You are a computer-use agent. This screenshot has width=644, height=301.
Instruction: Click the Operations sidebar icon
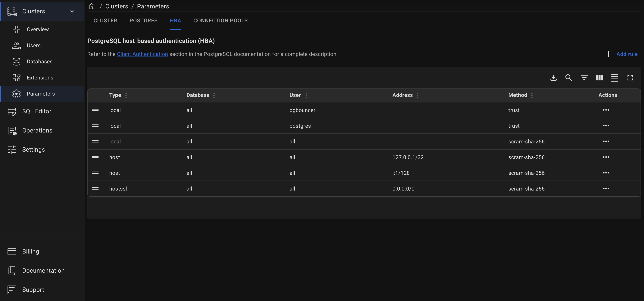(12, 131)
